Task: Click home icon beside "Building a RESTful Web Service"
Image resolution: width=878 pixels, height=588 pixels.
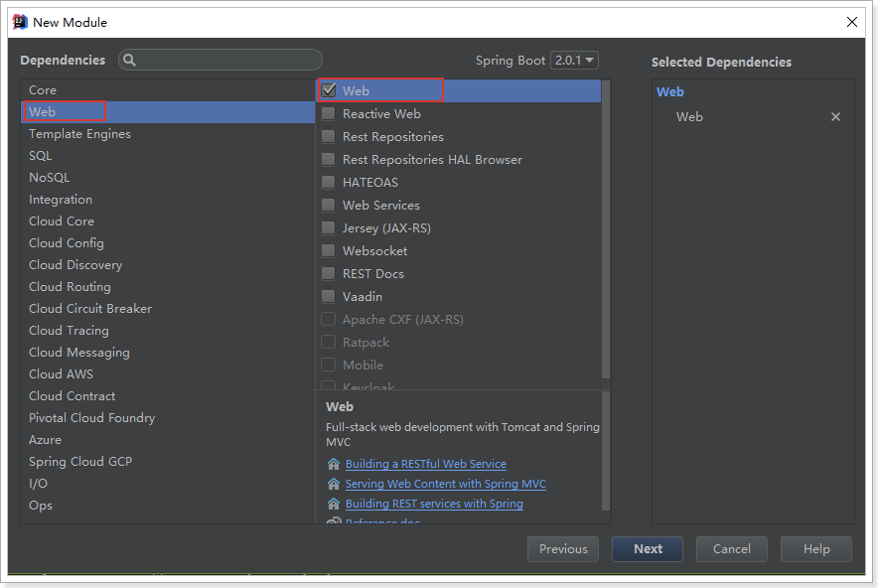Action: point(334,464)
